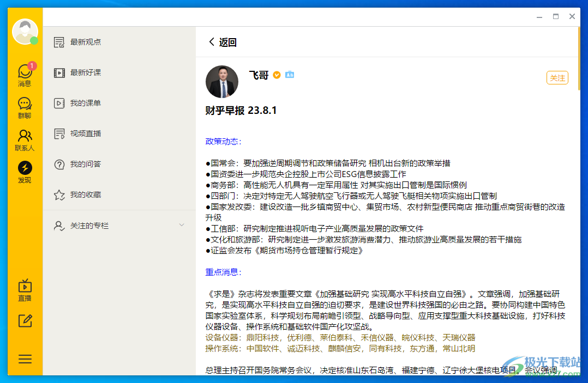Viewport: 588px width, 383px height.
Task: Open the user profile avatar in the sidebar
Action: pyautogui.click(x=25, y=32)
